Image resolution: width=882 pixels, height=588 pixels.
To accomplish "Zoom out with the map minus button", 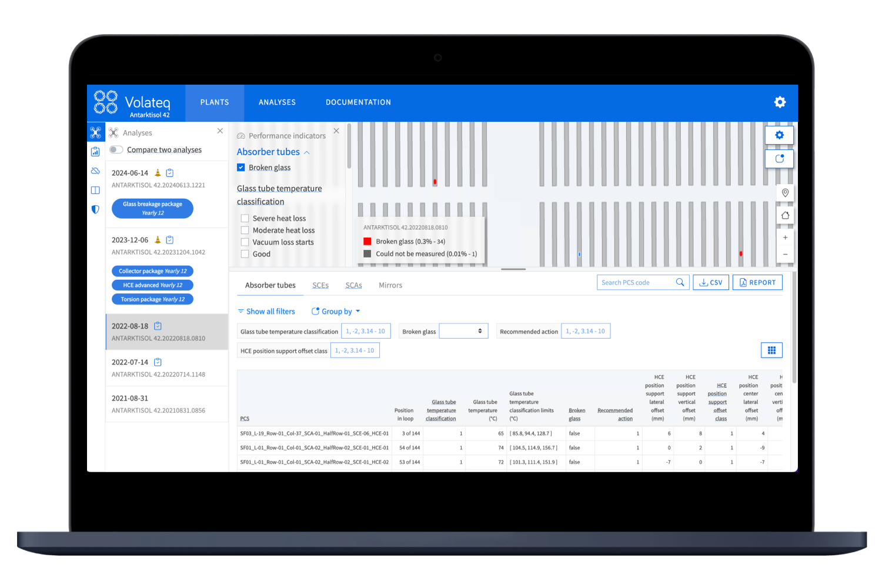I will tap(785, 254).
